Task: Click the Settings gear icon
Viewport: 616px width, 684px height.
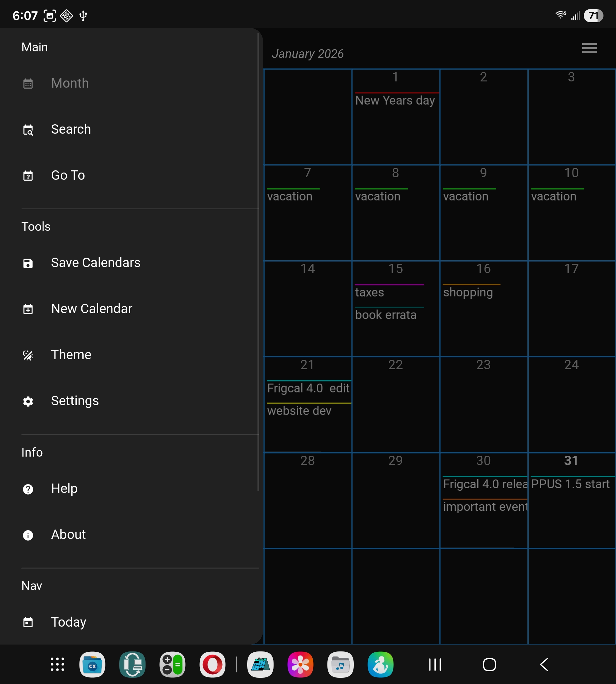Action: tap(28, 401)
